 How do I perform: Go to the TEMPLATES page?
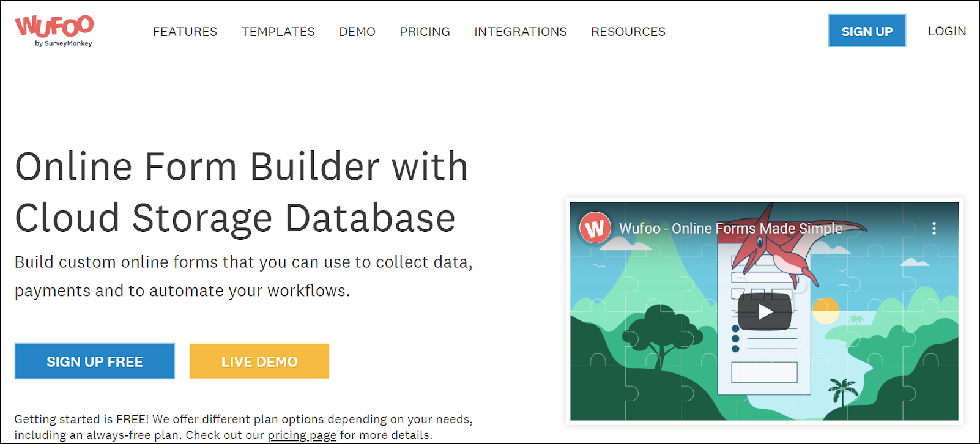click(x=278, y=32)
